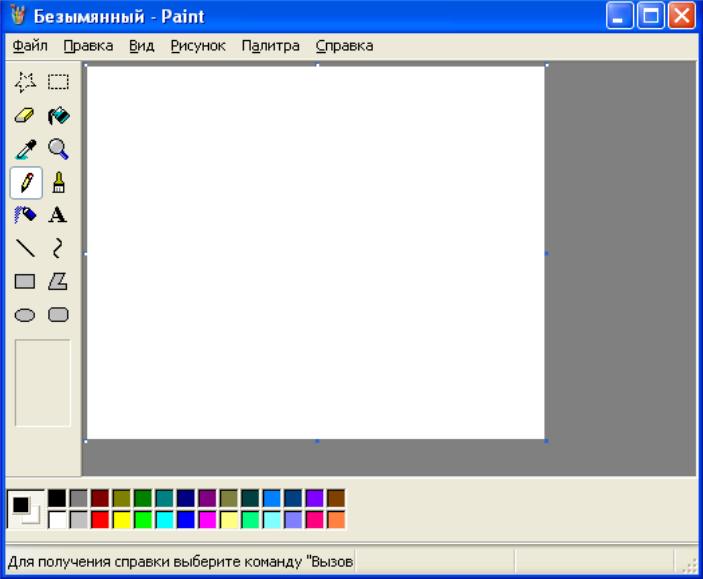Pick the pale yellow swatch
This screenshot has width=703, height=579.
(x=229, y=520)
